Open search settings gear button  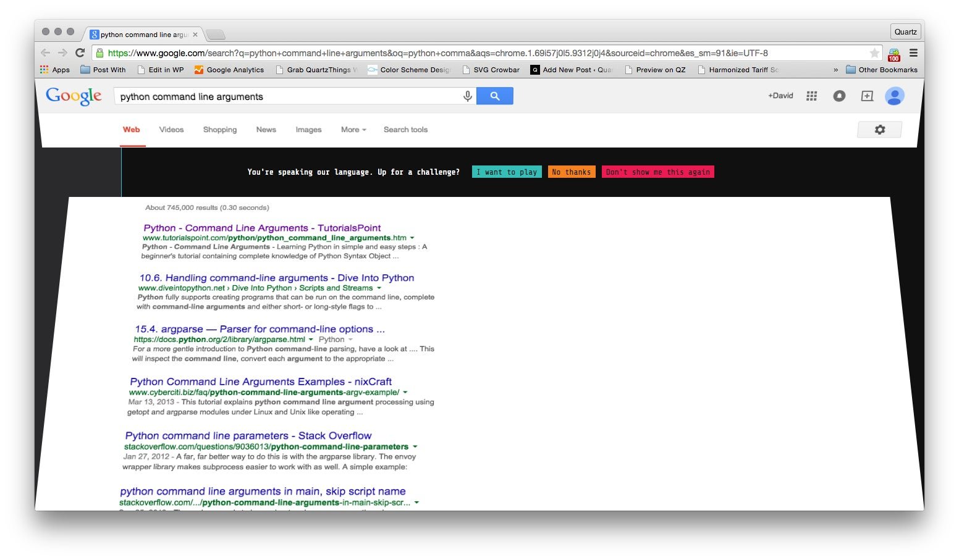[879, 130]
